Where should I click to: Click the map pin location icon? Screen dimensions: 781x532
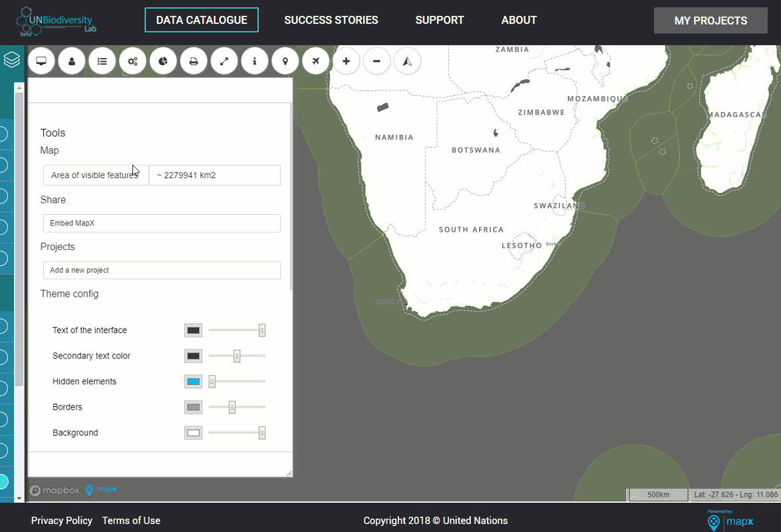[x=285, y=61]
